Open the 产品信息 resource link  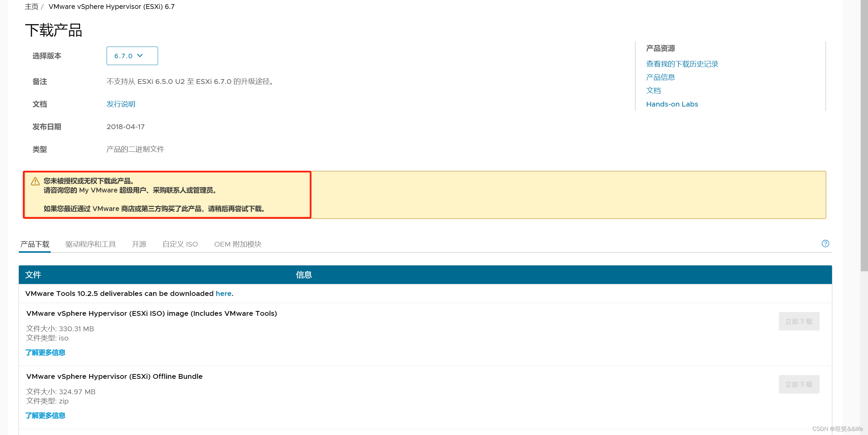(660, 77)
